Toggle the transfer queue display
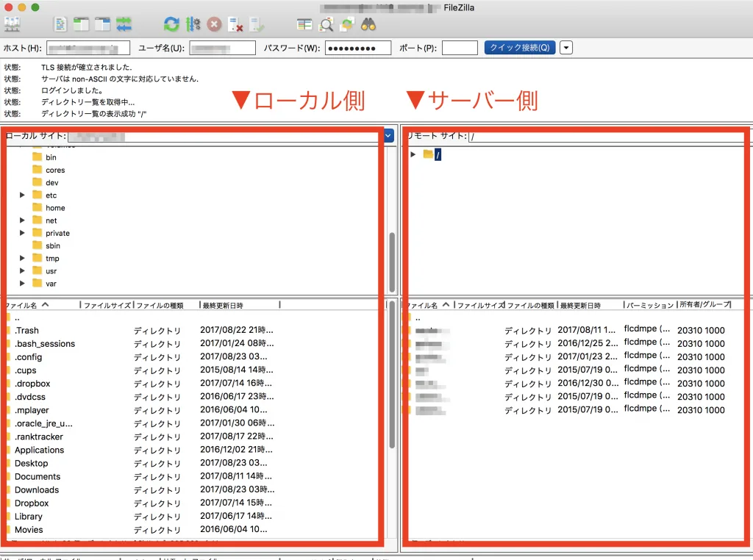Screen dimensions: 753x560 124,24
